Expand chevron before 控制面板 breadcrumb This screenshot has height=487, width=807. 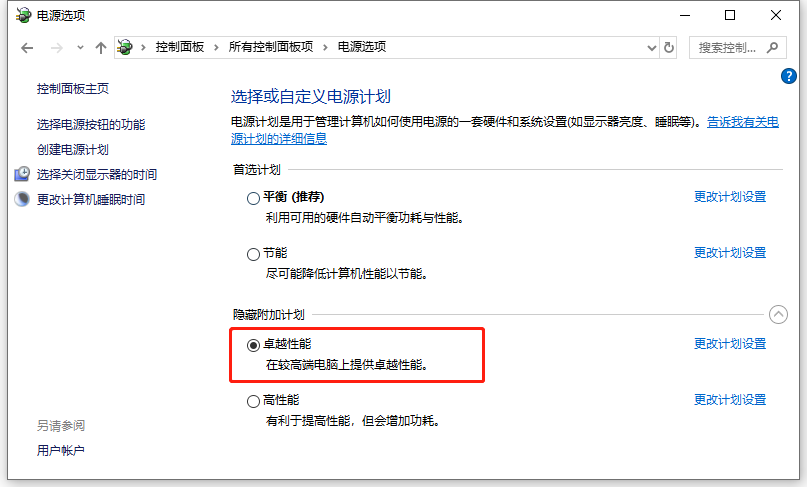(143, 47)
